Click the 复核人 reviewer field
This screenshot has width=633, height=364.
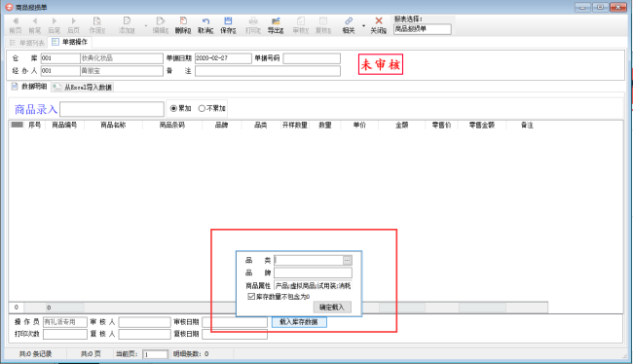click(x=144, y=334)
